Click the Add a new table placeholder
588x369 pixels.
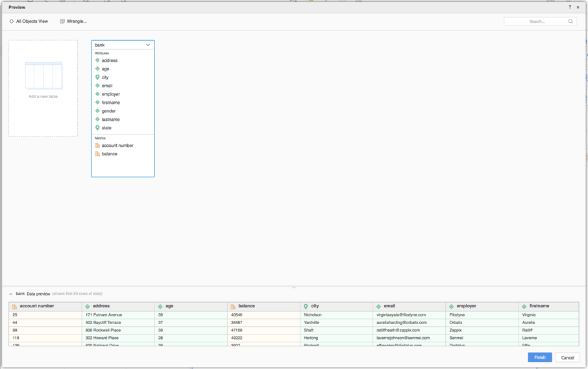(43, 88)
